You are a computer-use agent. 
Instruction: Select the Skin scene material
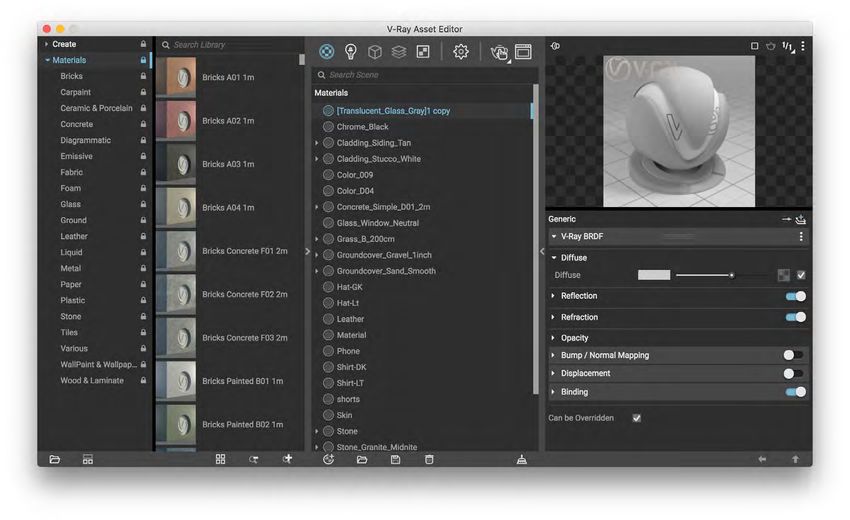pyautogui.click(x=344, y=415)
